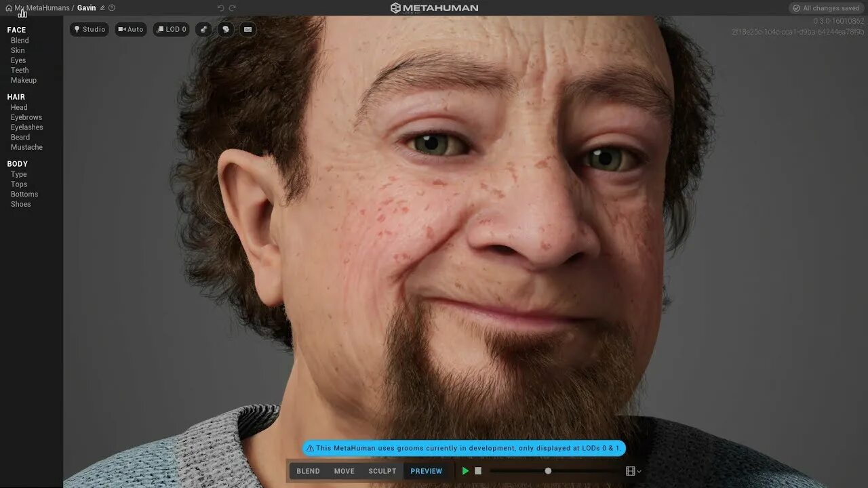Play the preview animation
The height and width of the screenshot is (488, 868).
[x=465, y=471]
